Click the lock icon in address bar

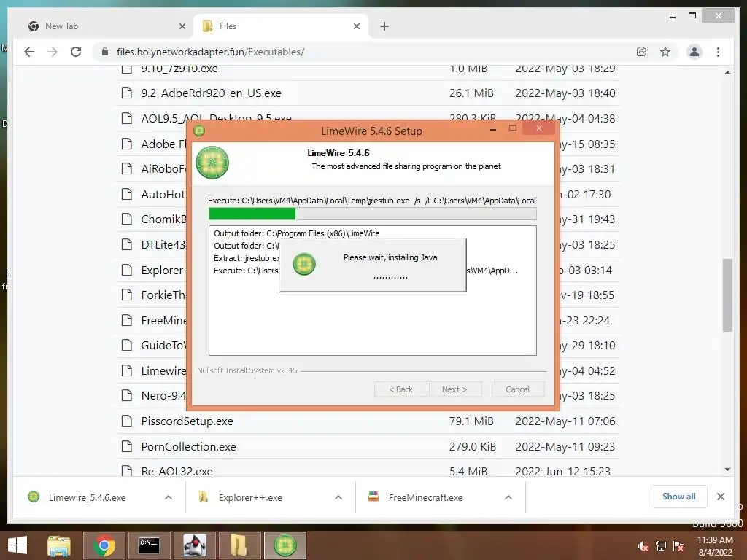point(105,52)
